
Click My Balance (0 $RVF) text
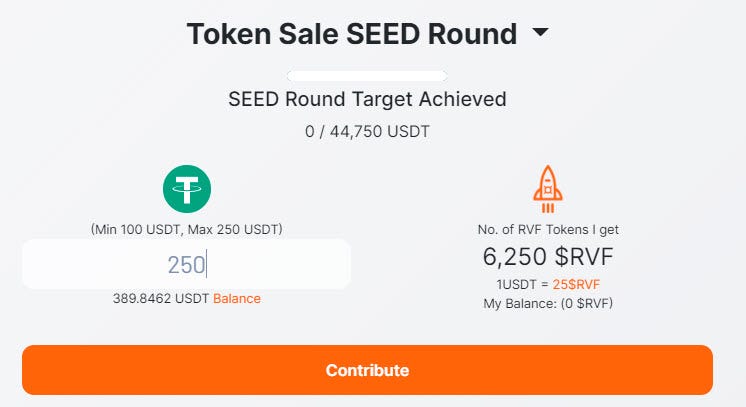tap(548, 304)
